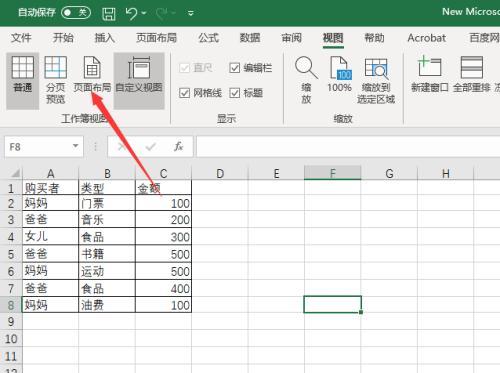The height and width of the screenshot is (373, 500).
Task: Open the Acrobat tab
Action: tap(427, 38)
